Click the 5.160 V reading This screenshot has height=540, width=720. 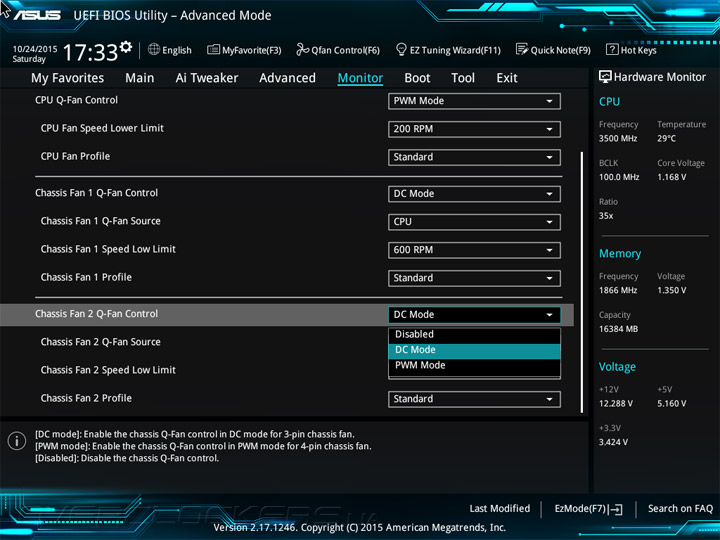pos(672,404)
